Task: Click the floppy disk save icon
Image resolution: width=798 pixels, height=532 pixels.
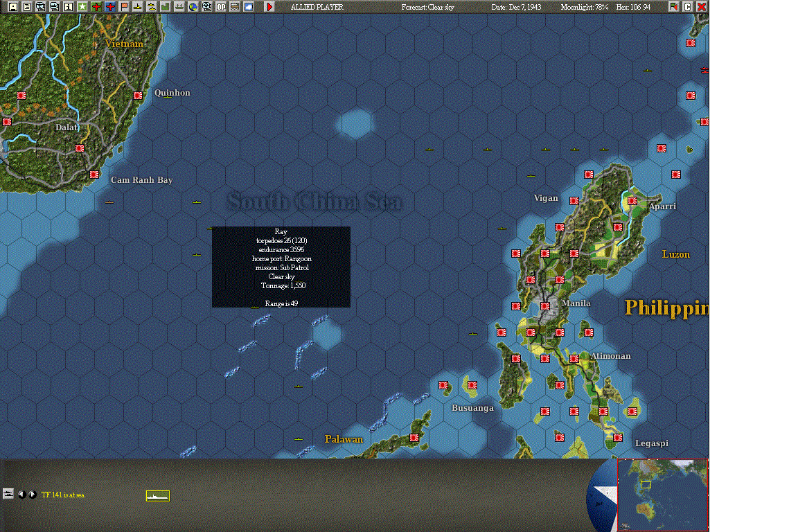Action: (x=13, y=7)
